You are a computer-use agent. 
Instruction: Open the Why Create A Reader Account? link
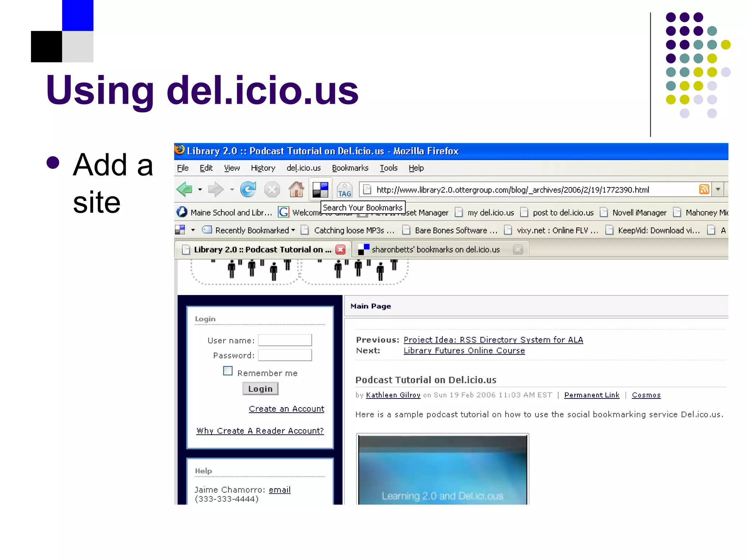(260, 431)
